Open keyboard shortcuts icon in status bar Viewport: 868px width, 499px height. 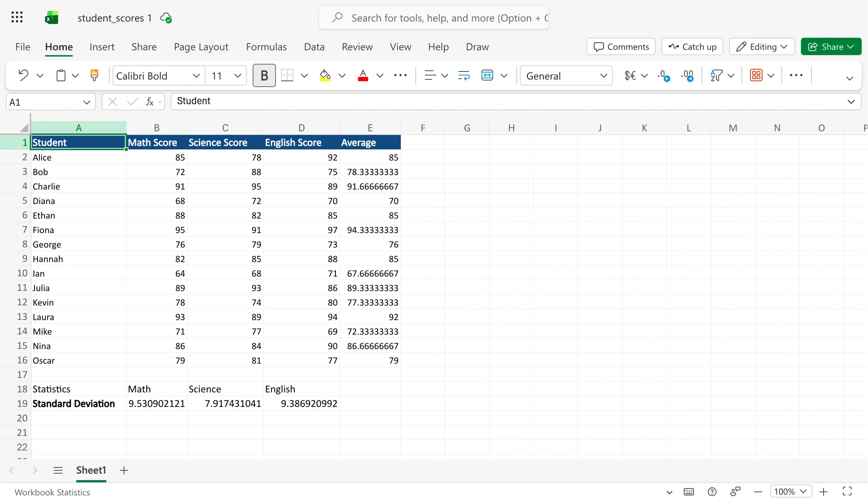(x=688, y=492)
